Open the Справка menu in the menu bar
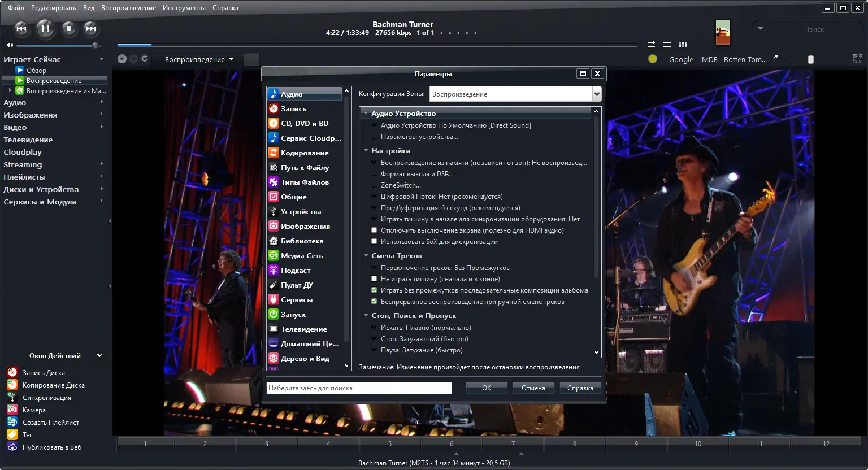 coord(225,8)
